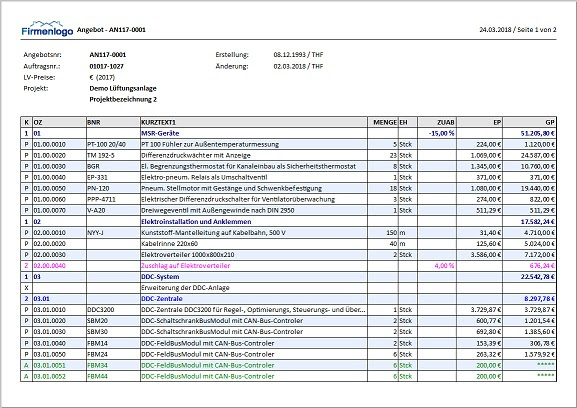Click GP value '19.440,00 €'
Image resolution: width=577 pixels, height=408 pixels.
538,189
